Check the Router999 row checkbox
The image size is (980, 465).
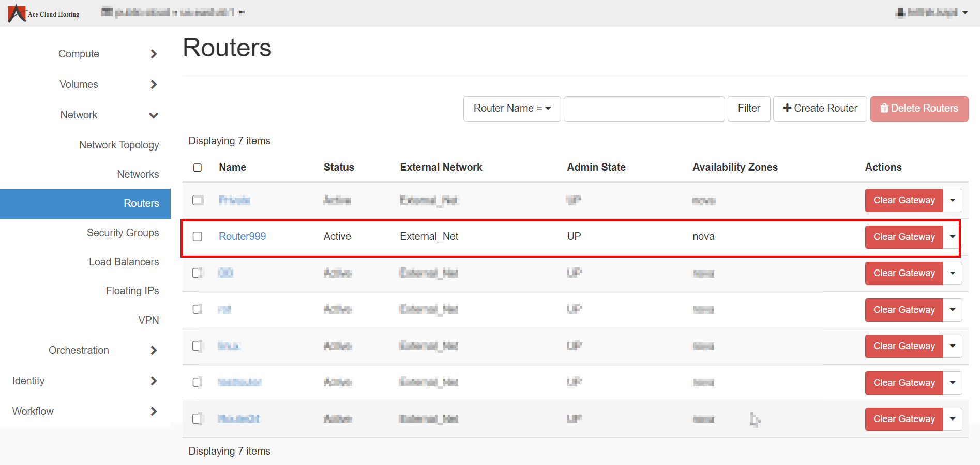(198, 236)
